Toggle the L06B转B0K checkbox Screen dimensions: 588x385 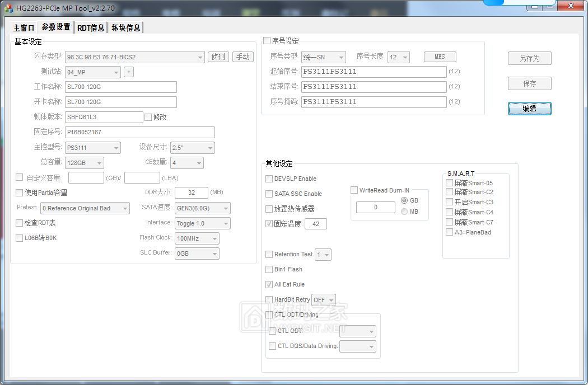tap(19, 238)
